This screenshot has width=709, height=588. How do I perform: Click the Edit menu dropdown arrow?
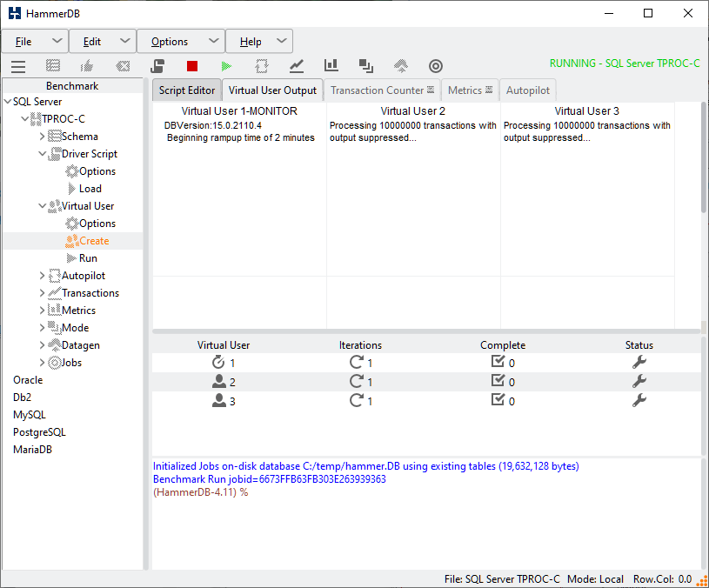pyautogui.click(x=124, y=41)
